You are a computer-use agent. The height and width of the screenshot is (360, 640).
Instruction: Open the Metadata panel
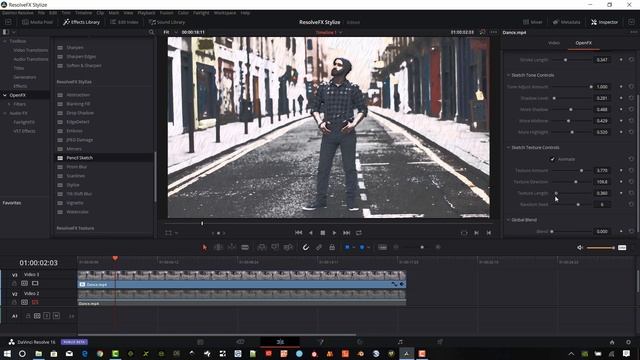tap(566, 22)
